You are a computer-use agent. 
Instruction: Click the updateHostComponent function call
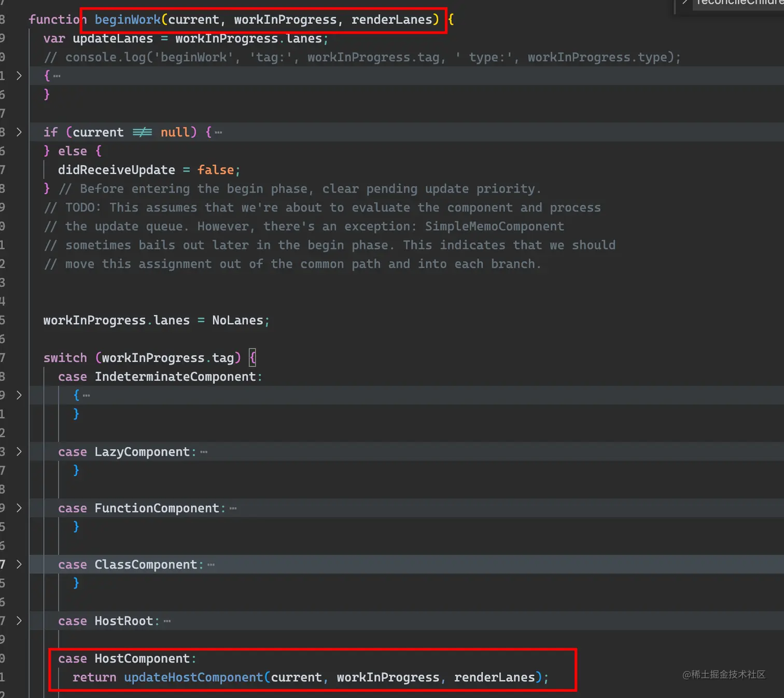pos(193,677)
